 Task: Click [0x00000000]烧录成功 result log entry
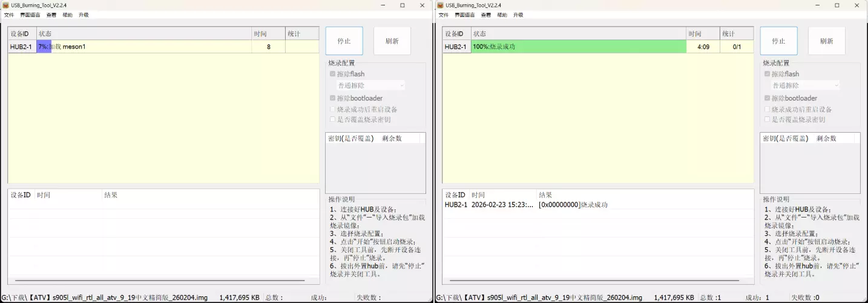[573, 205]
